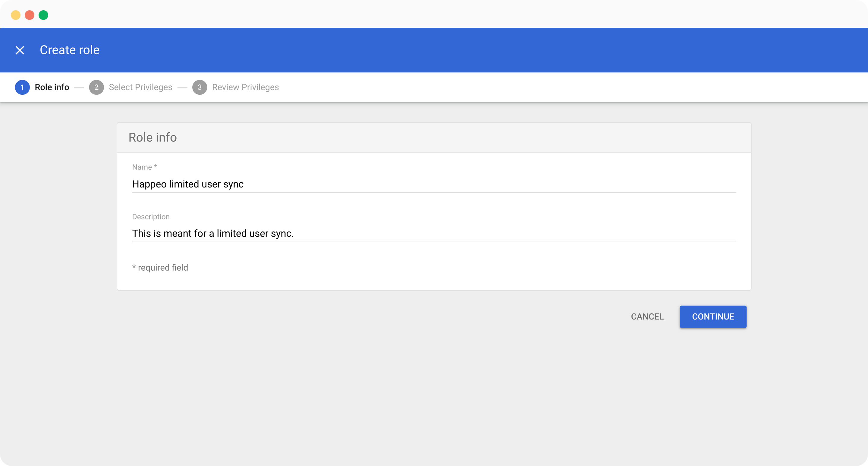Viewport: 868px width, 466px height.
Task: Click the yellow window control dot
Action: pos(15,15)
